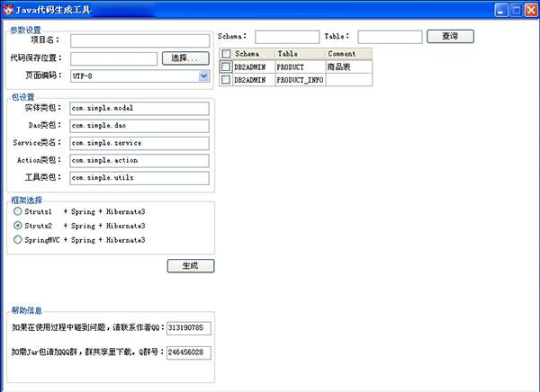Check the PRODUCT row checkbox
The height and width of the screenshot is (392, 540).
[x=226, y=67]
